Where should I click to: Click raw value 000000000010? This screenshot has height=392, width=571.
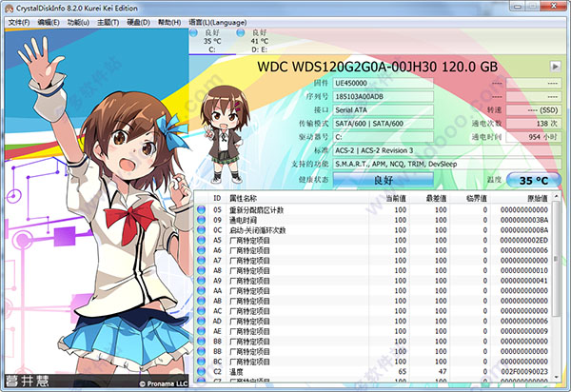tap(524, 270)
